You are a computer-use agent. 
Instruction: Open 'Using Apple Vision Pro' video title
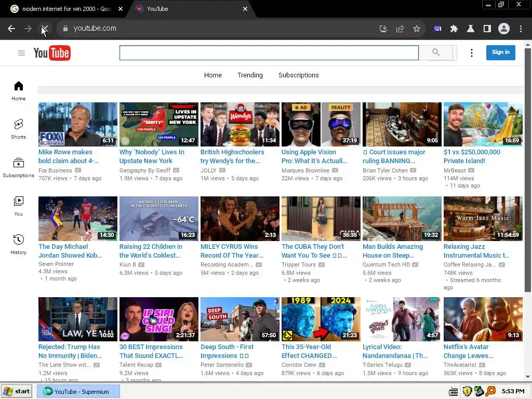tap(314, 156)
